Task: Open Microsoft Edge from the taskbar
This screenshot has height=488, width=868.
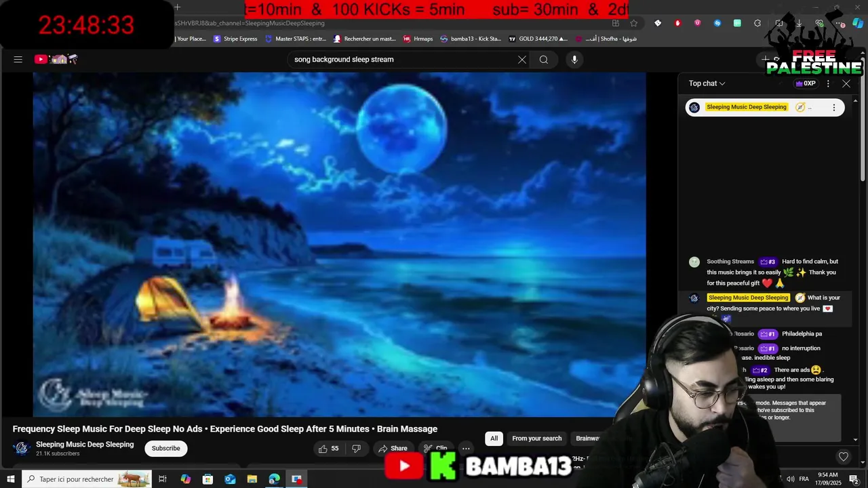Action: [274, 479]
